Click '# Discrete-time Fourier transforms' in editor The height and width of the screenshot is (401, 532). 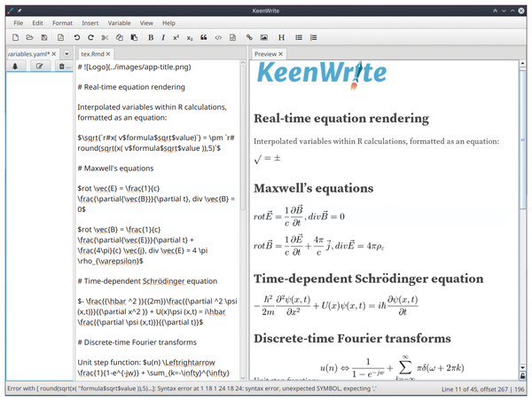(x=137, y=342)
